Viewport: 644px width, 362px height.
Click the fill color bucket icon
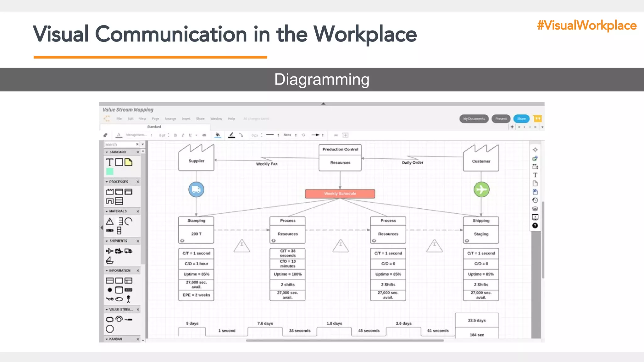218,135
